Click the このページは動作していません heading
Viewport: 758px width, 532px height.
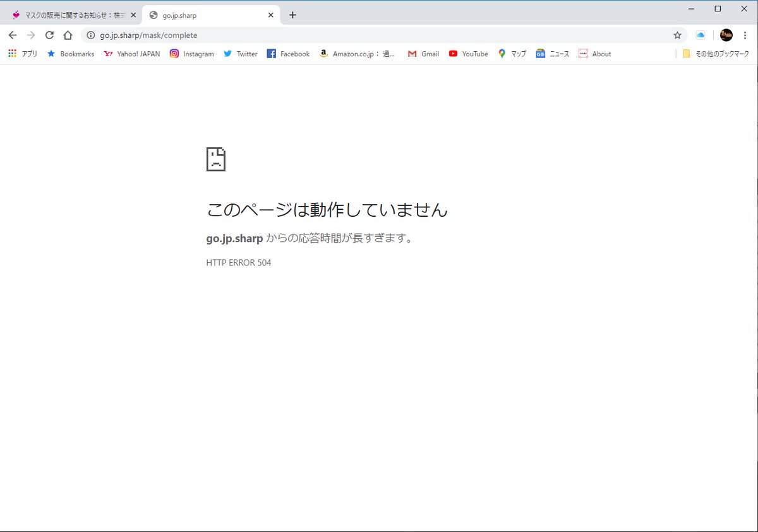[x=327, y=209]
